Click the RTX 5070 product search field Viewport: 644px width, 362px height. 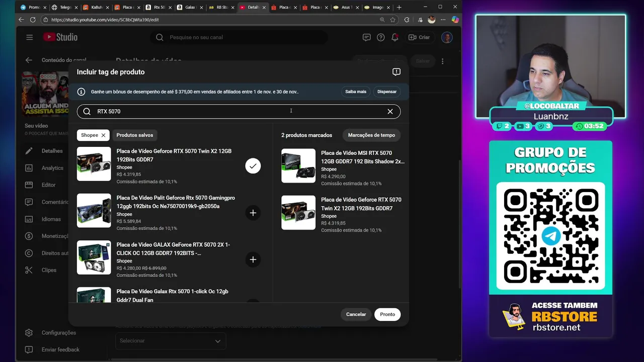point(238,112)
